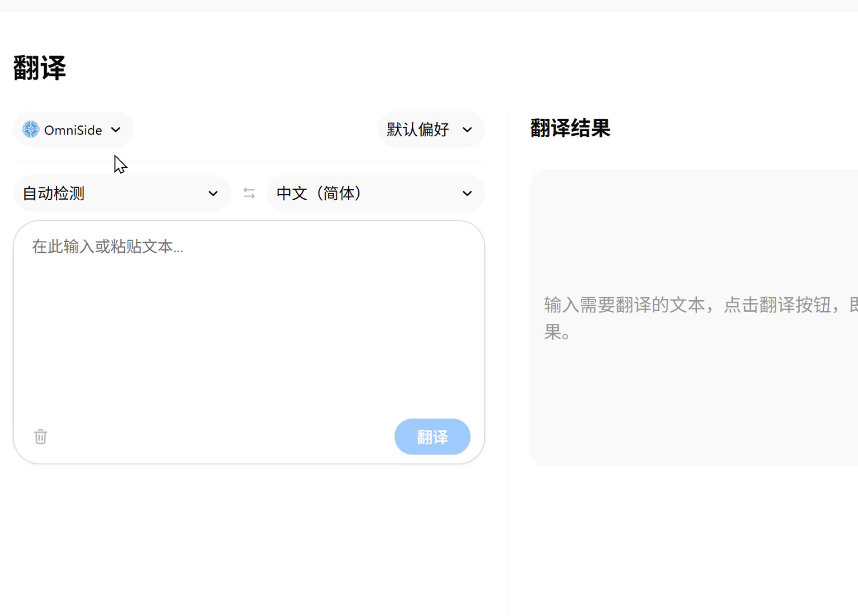Screen dimensions: 858x616
Task: Click the chevron arrow beside OmniSide
Action: pyautogui.click(x=116, y=130)
